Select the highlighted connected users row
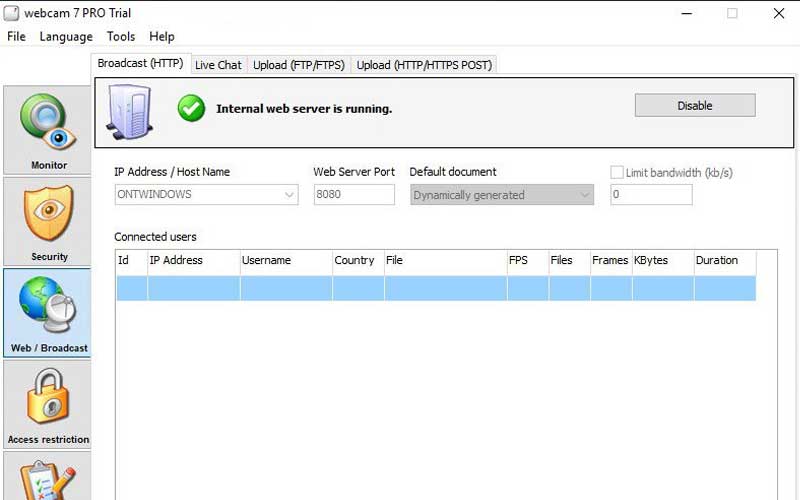 pos(436,288)
